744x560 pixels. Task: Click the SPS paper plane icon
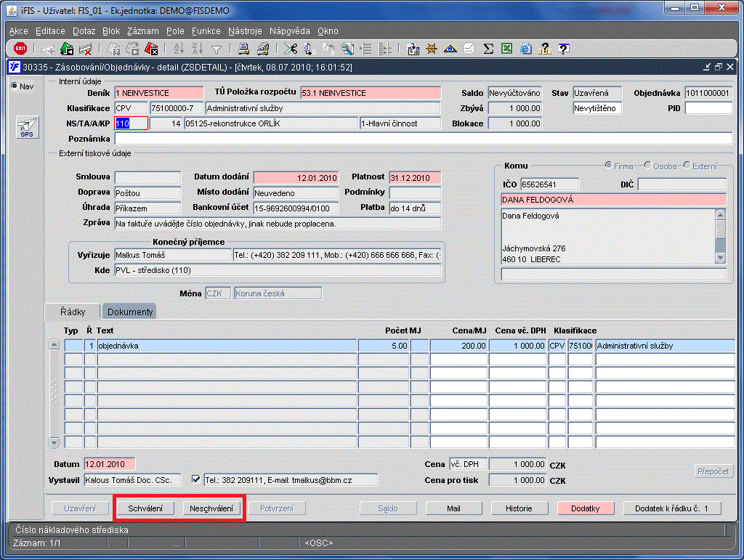(26, 126)
